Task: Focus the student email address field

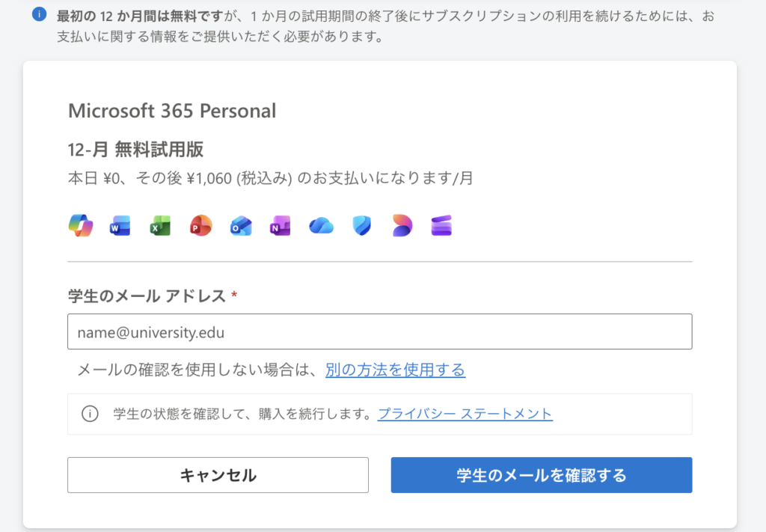Action: click(x=379, y=331)
